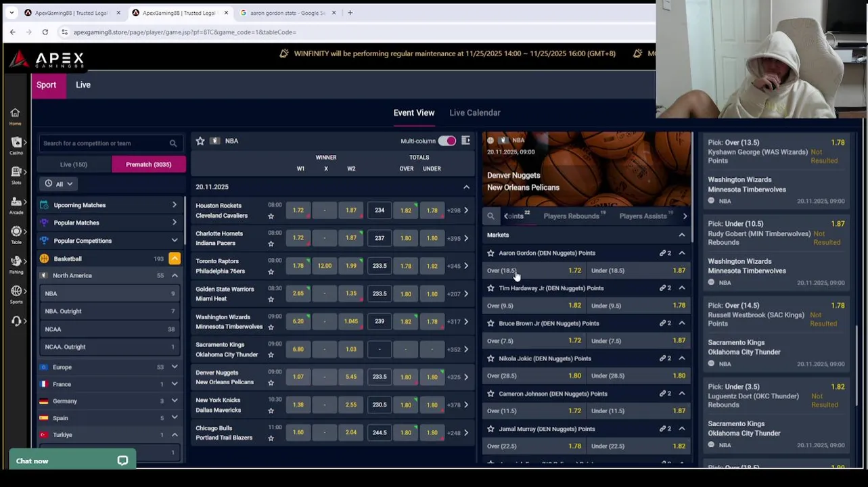
Task: Switch to the aaron gordon stats browser tab
Action: coord(288,12)
